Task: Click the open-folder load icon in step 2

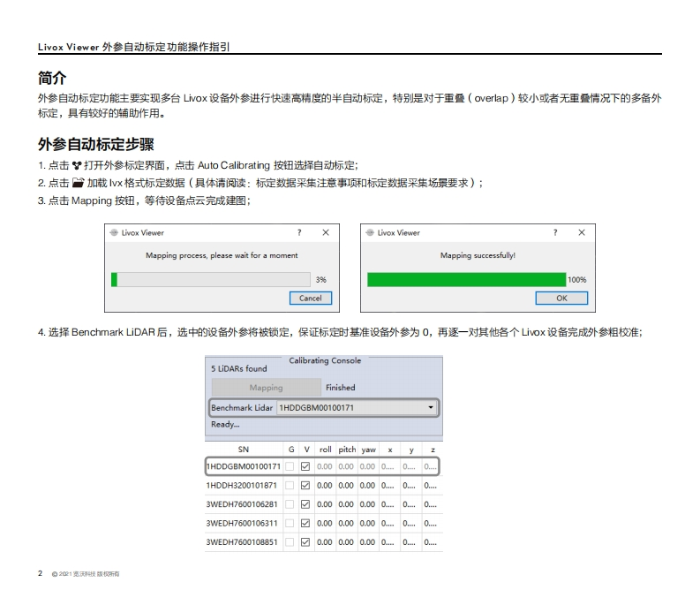Action: pyautogui.click(x=78, y=183)
